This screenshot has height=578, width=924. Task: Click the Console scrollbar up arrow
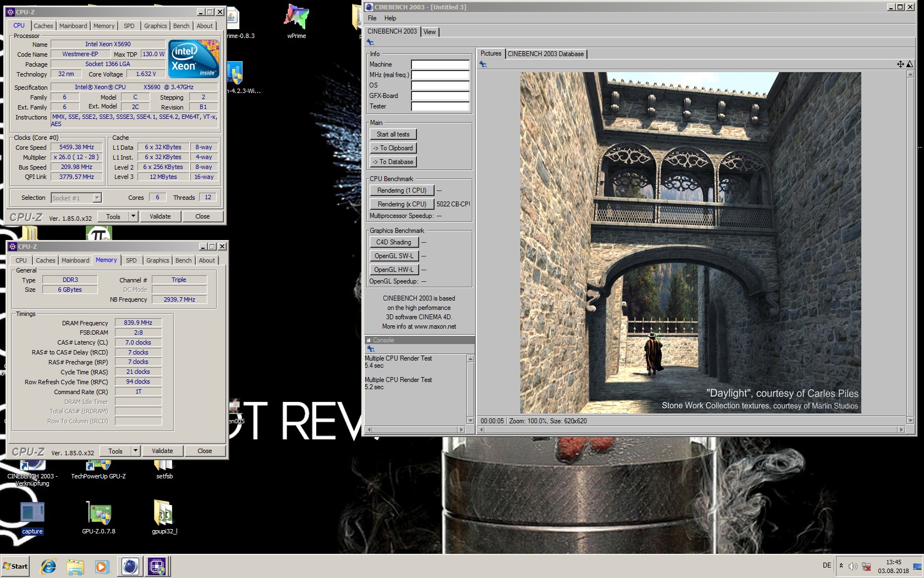tap(470, 358)
